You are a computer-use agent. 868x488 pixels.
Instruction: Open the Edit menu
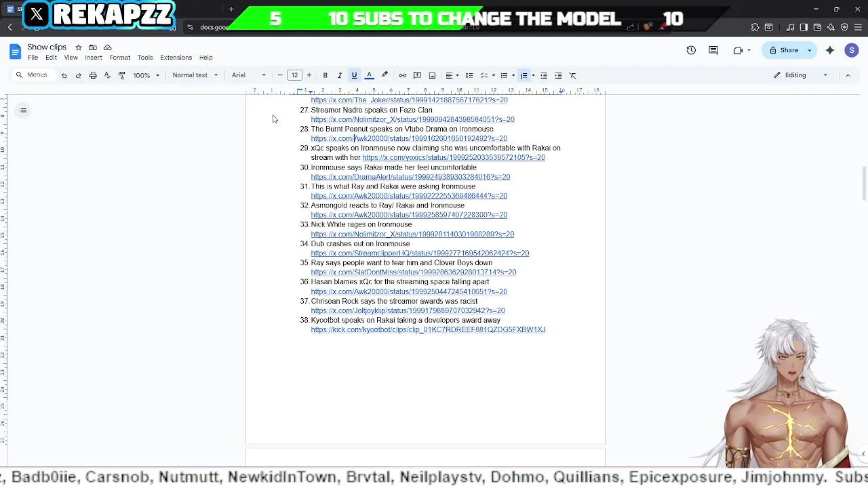coord(51,58)
